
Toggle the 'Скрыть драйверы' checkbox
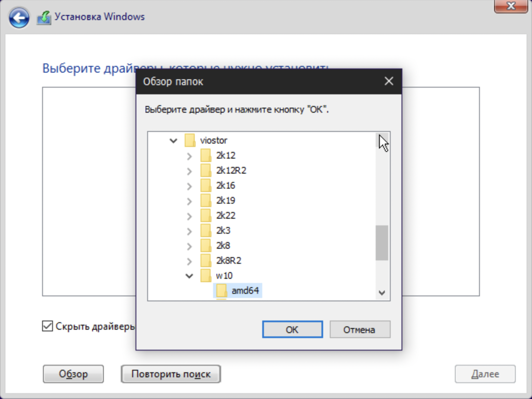click(x=48, y=326)
